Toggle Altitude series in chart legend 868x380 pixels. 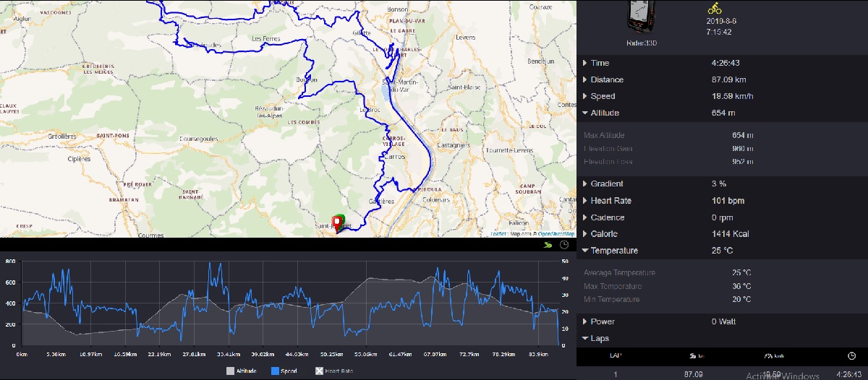[242, 371]
